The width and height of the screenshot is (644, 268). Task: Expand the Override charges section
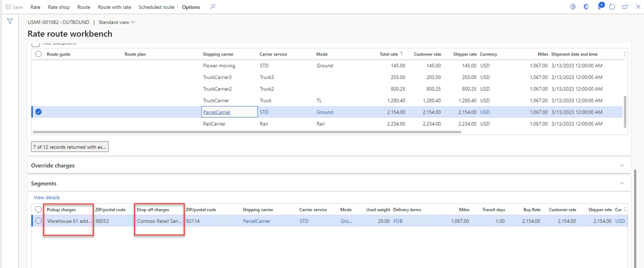pos(622,165)
